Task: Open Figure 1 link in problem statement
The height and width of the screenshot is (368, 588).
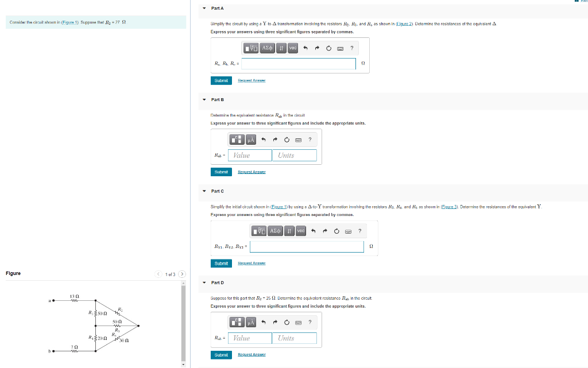Action: click(70, 22)
